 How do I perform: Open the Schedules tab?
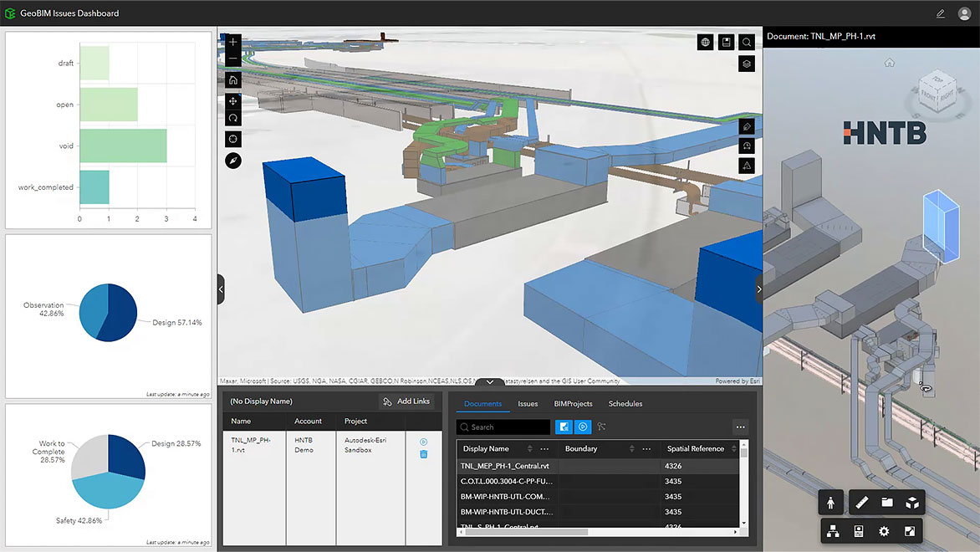click(625, 403)
